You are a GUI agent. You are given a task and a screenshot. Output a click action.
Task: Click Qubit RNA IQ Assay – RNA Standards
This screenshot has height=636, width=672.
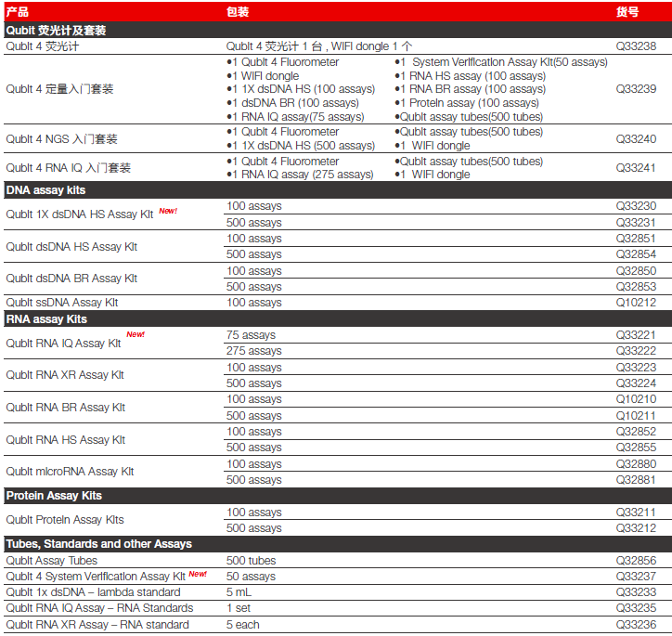[x=99, y=608]
